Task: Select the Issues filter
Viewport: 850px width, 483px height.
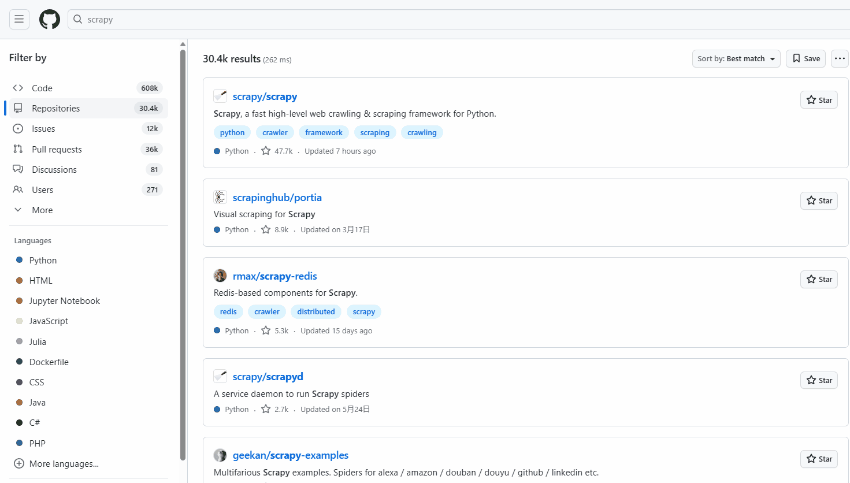Action: [43, 129]
